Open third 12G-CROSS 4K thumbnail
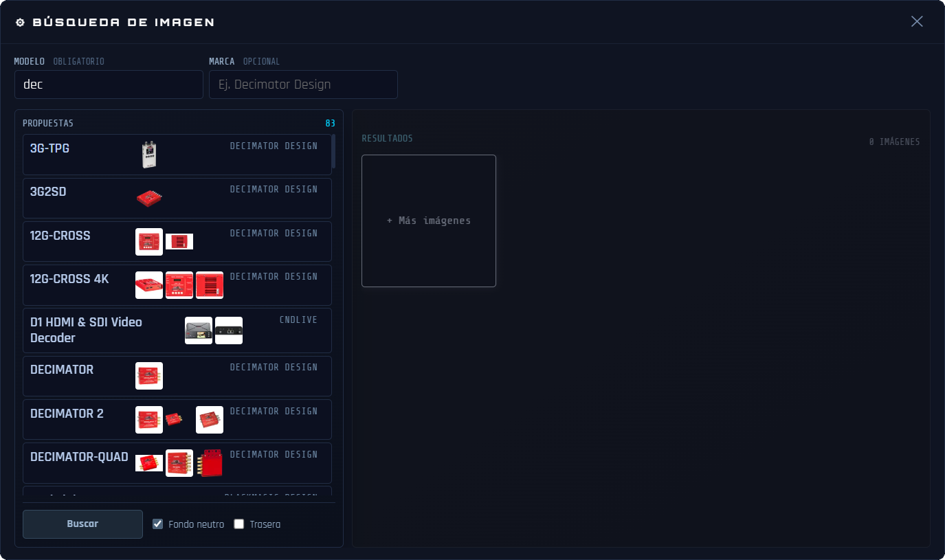This screenshot has height=560, width=945. pos(210,285)
